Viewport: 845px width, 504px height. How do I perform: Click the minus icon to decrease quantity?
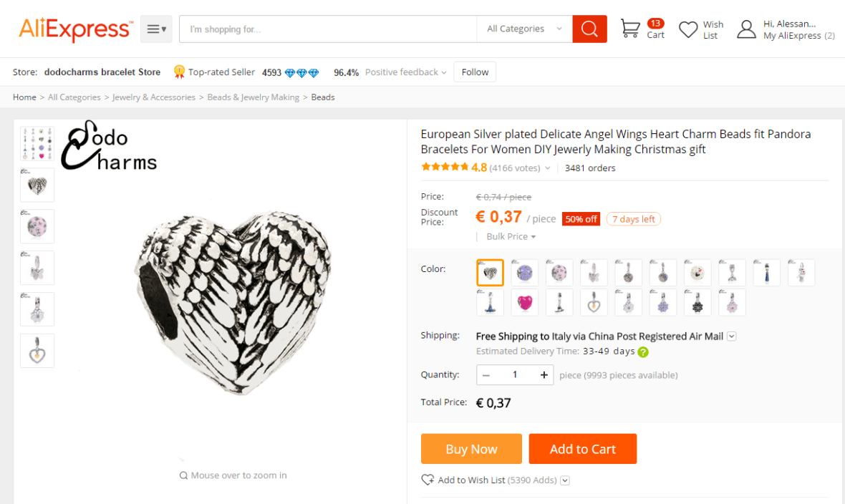pyautogui.click(x=486, y=375)
